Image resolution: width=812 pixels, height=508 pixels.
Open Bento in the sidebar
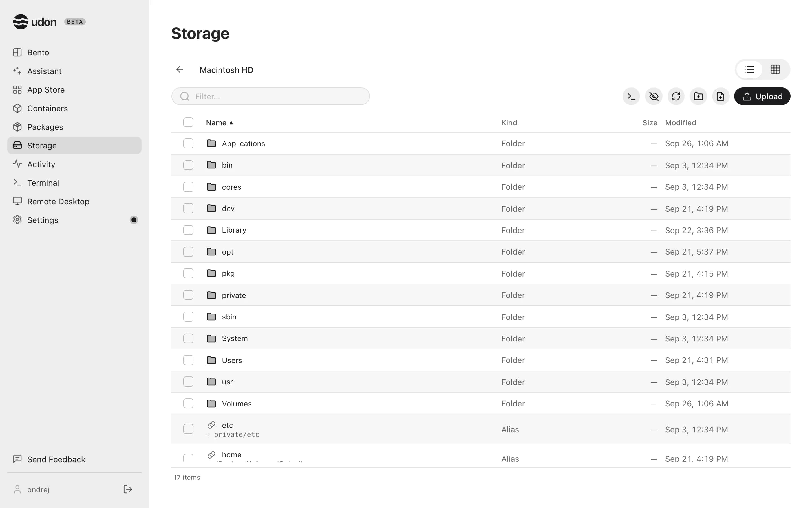(x=74, y=52)
